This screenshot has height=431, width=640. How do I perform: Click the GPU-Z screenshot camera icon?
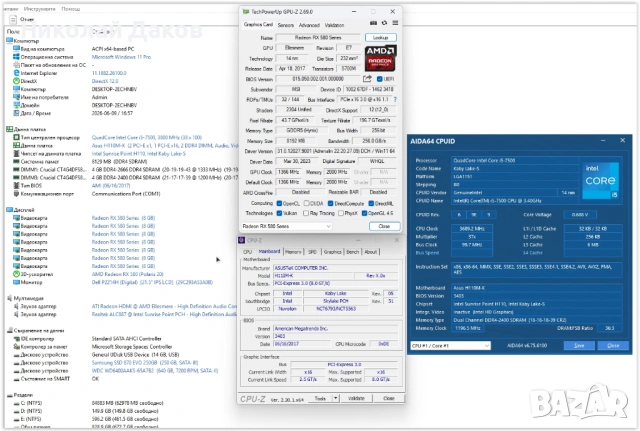(x=373, y=23)
